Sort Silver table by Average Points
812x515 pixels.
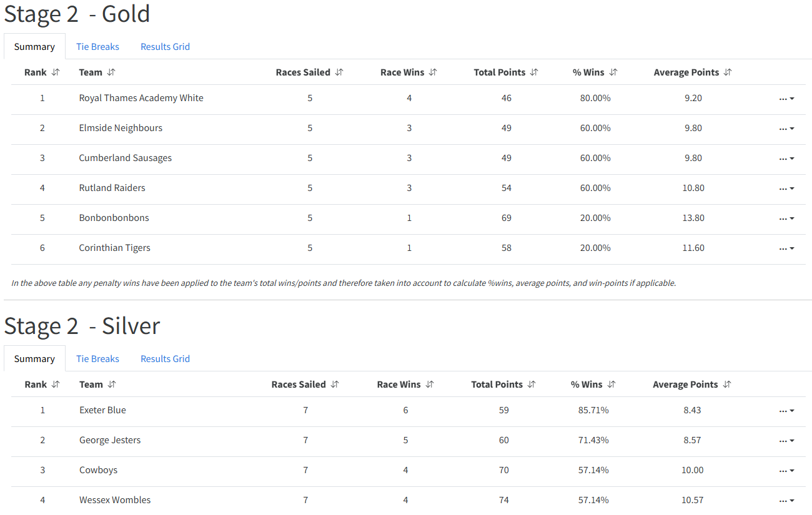(x=727, y=385)
